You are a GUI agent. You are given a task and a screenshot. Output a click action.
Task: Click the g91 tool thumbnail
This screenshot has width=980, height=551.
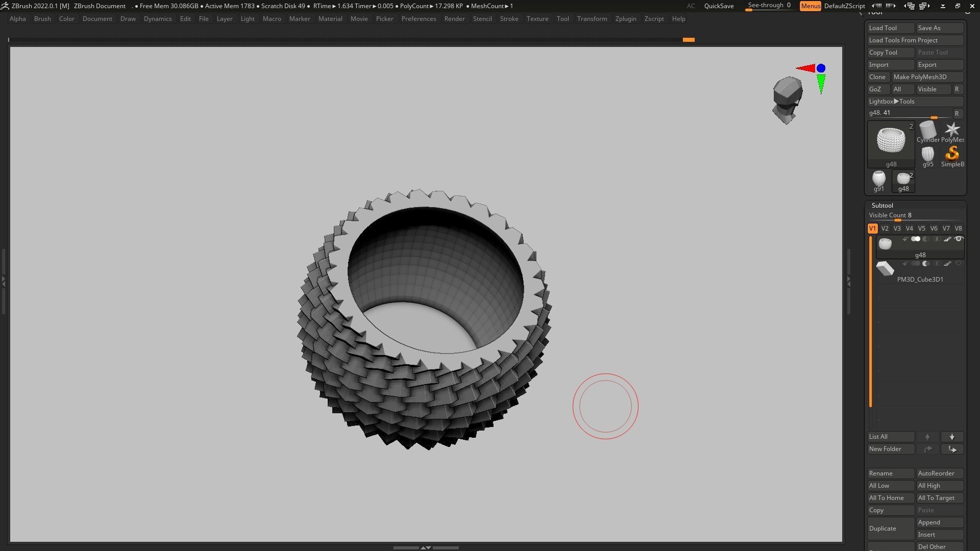878,180
